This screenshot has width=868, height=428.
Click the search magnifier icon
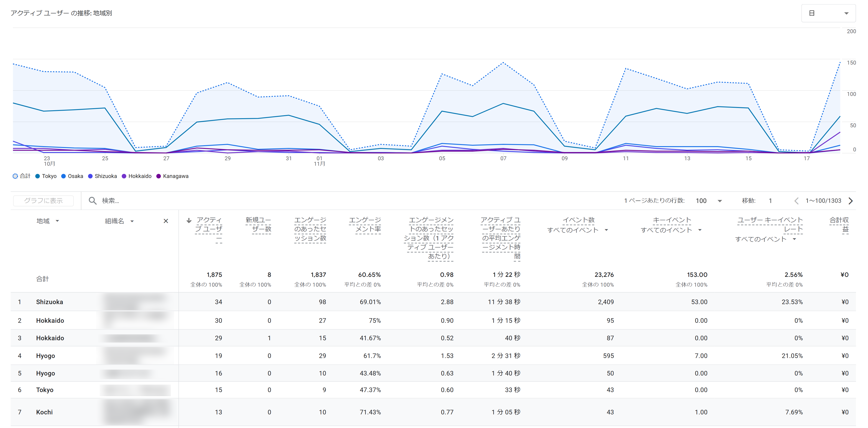[x=92, y=201]
